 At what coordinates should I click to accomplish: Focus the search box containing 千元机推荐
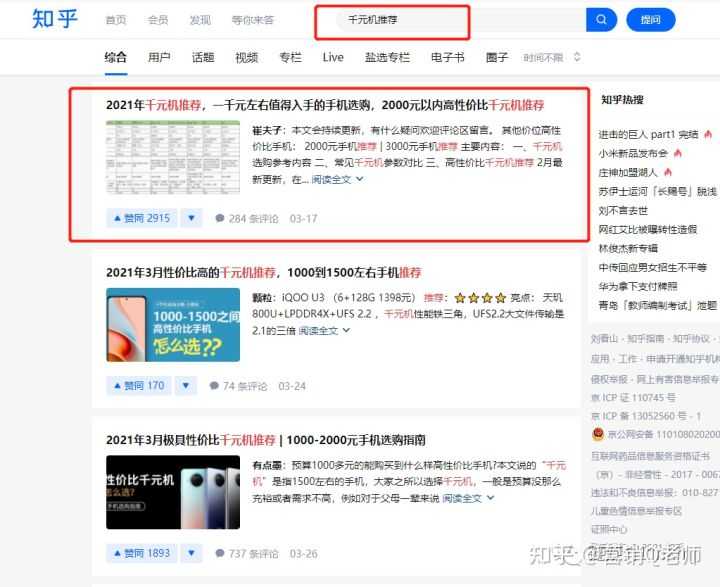click(x=461, y=20)
